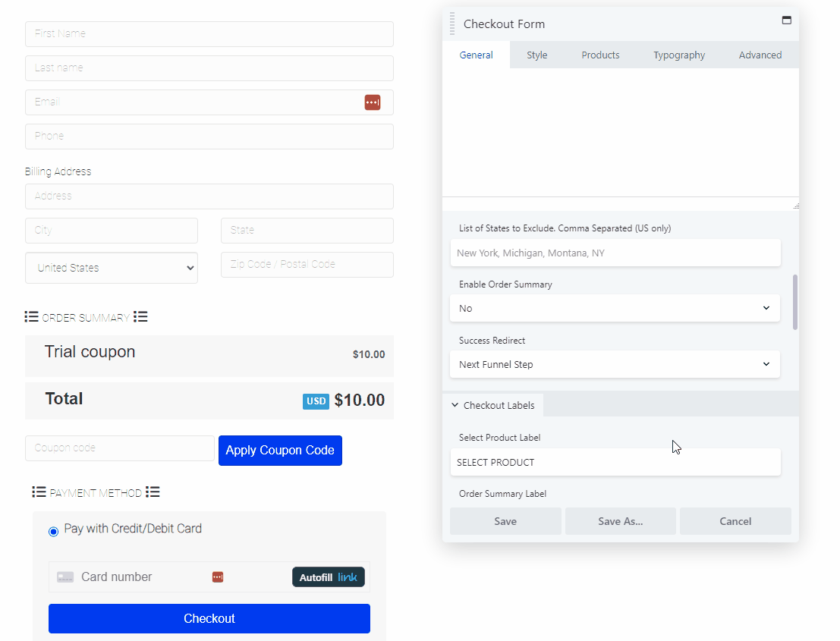840x641 pixels.
Task: Click the list icon left of ORDER SUMMARY
Action: [x=31, y=316]
